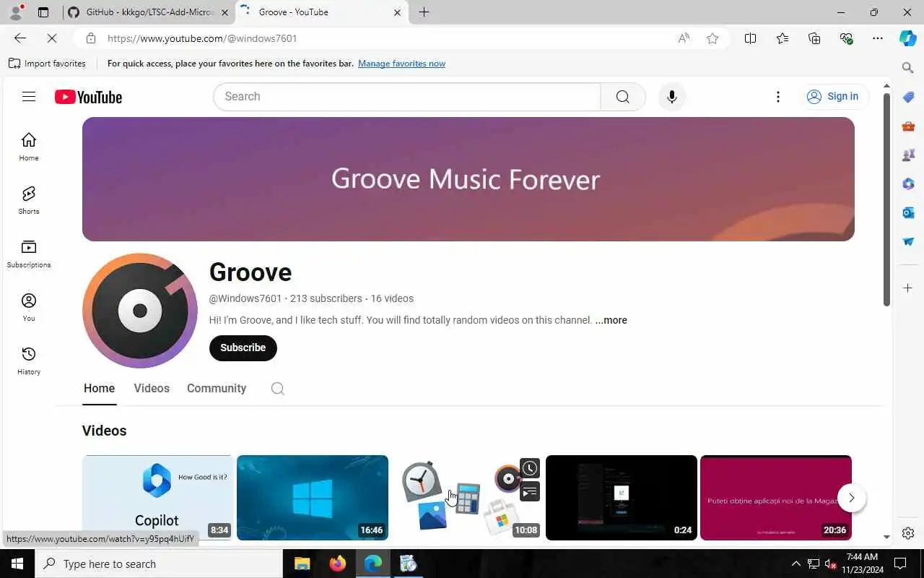Go to YouTube home via logo
This screenshot has width=924, height=578.
coord(88,97)
